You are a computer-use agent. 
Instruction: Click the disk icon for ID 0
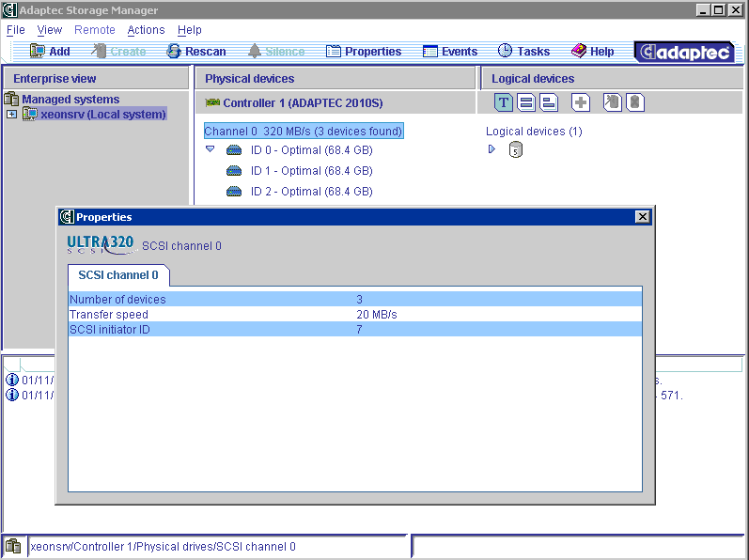pos(234,150)
